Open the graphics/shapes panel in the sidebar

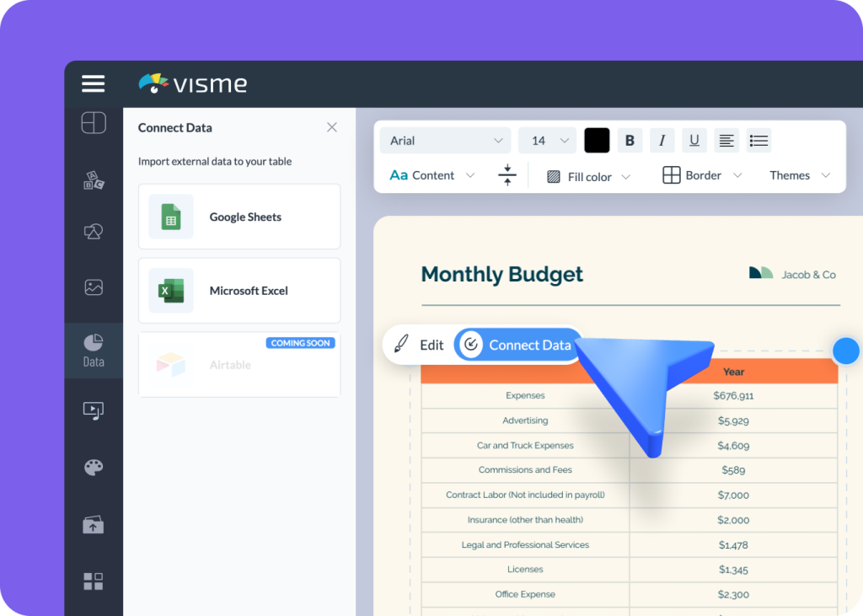click(93, 230)
